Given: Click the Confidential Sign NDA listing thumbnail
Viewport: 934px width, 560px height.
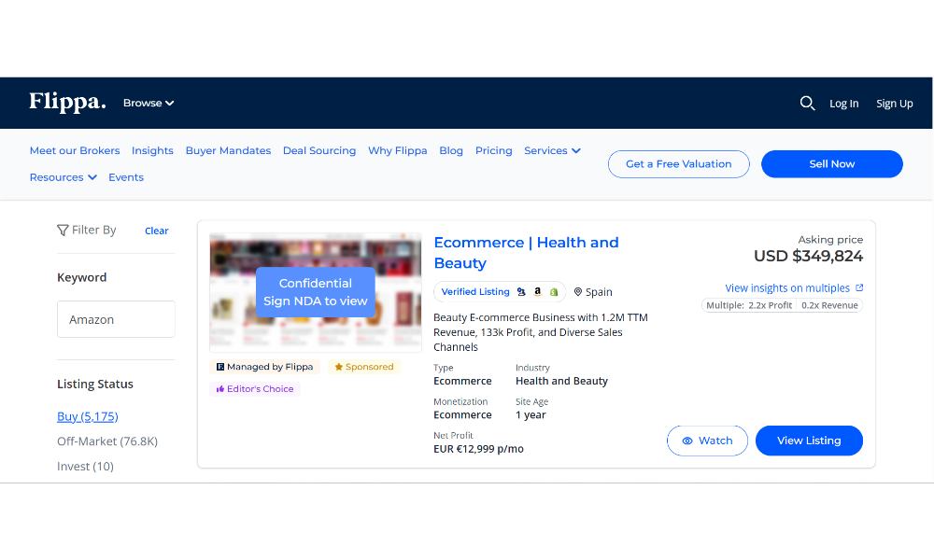Looking at the screenshot, I should click(315, 292).
